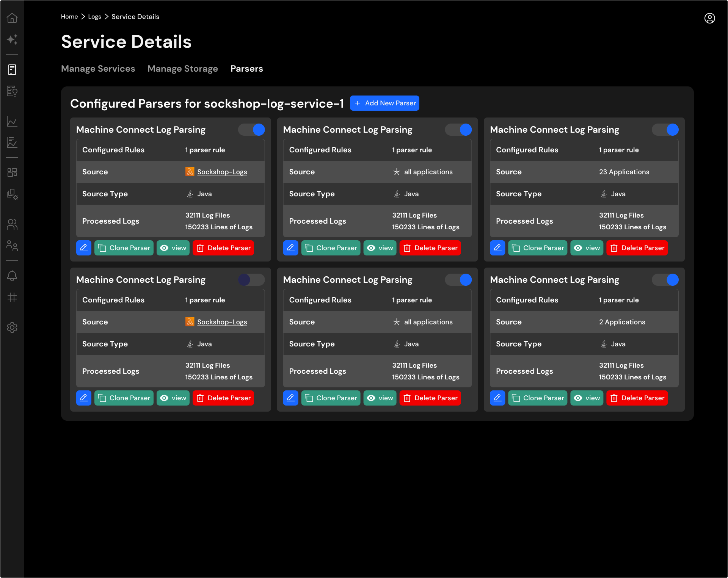Delete Parser on the disabled Sockshop-Logs card
Image resolution: width=728 pixels, height=578 pixels.
pyautogui.click(x=223, y=398)
